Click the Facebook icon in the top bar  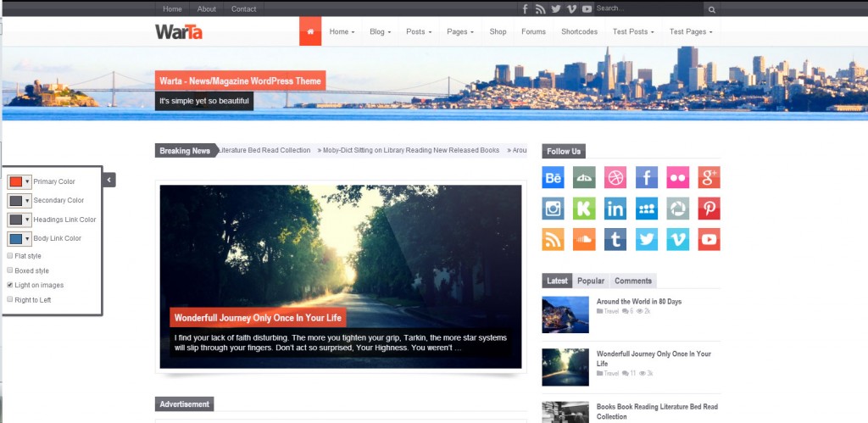coord(526,8)
